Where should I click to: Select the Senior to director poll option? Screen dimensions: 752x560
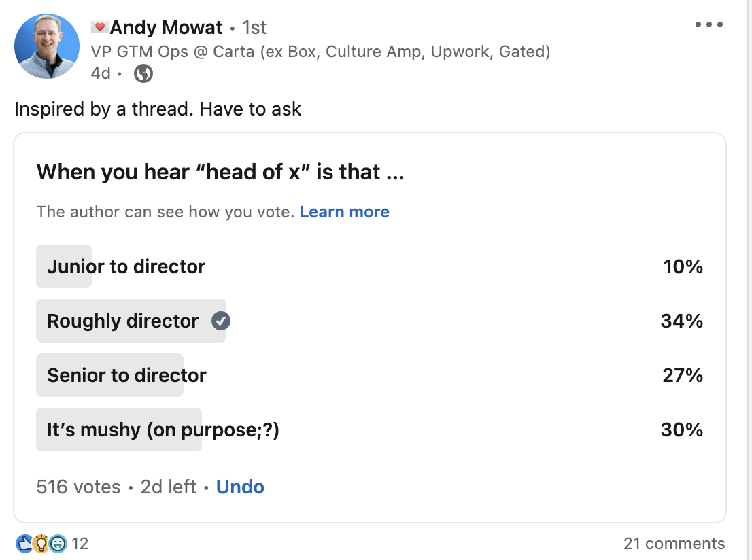126,375
